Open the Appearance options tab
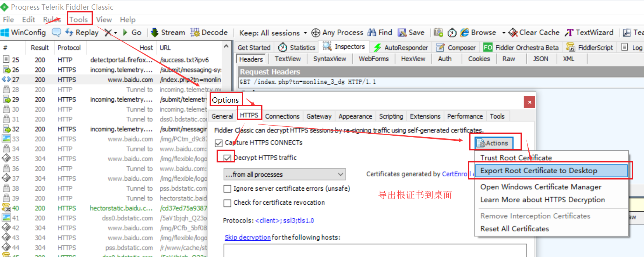644x257 pixels. (x=355, y=116)
